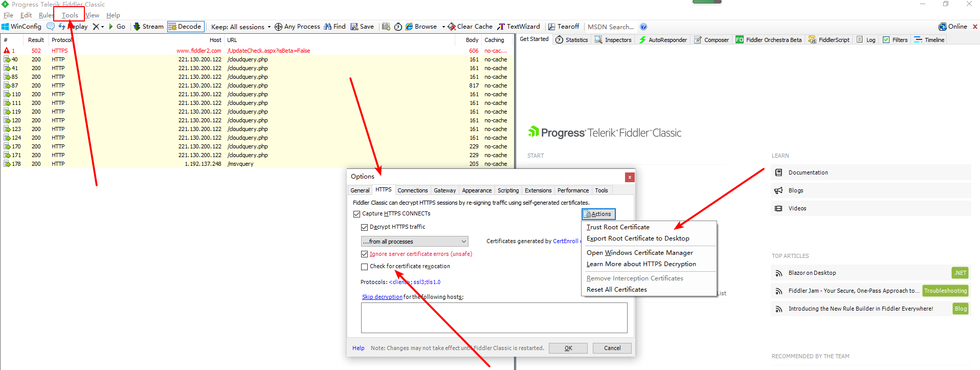Open the Fiddler Orchestra Beta tab
The width and height of the screenshot is (980, 370).
(769, 40)
